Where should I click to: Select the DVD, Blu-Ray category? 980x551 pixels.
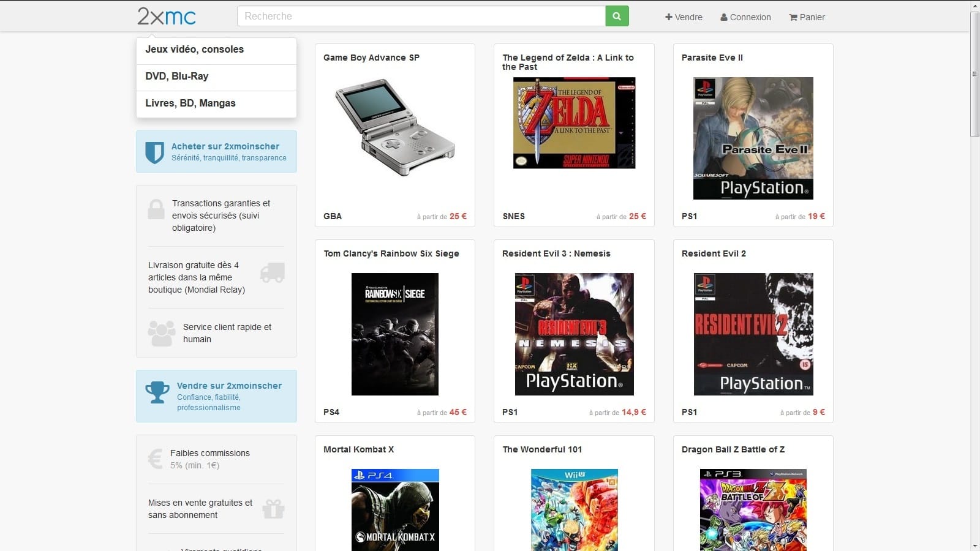coord(177,77)
